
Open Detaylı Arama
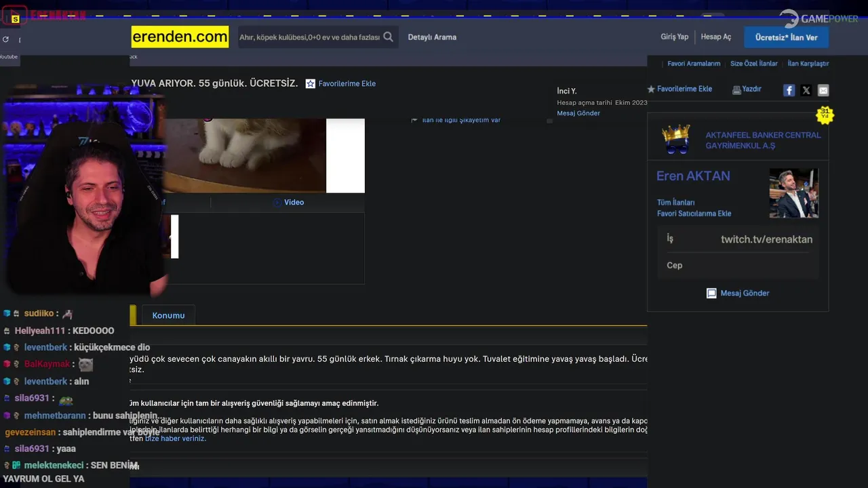coord(432,37)
